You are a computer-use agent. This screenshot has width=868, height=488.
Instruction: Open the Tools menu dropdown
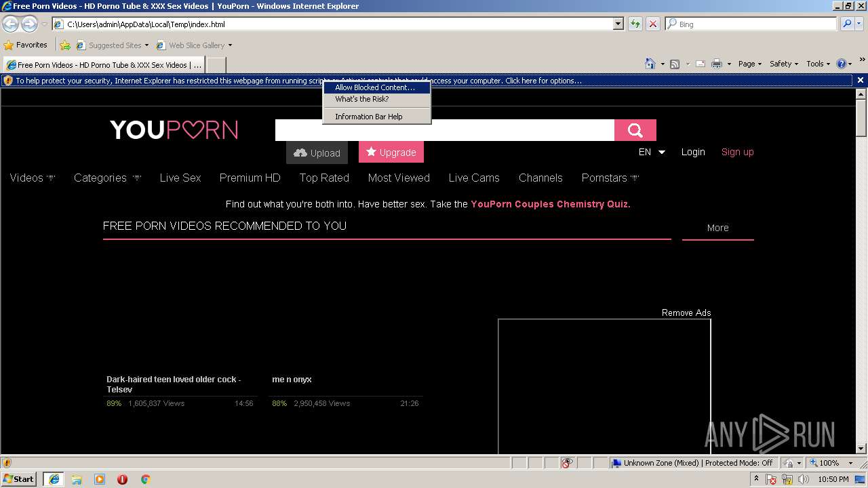click(x=818, y=64)
